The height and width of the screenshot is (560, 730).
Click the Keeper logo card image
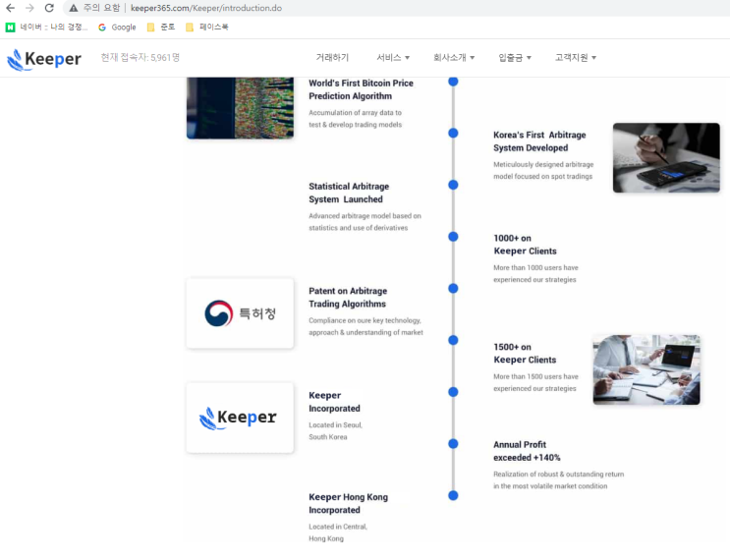241,418
